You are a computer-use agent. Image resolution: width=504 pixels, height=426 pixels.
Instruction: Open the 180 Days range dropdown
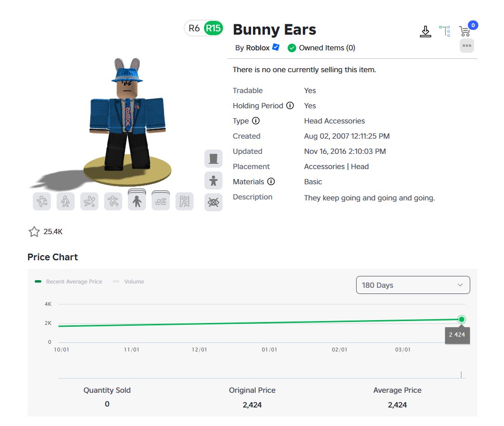[x=413, y=285]
